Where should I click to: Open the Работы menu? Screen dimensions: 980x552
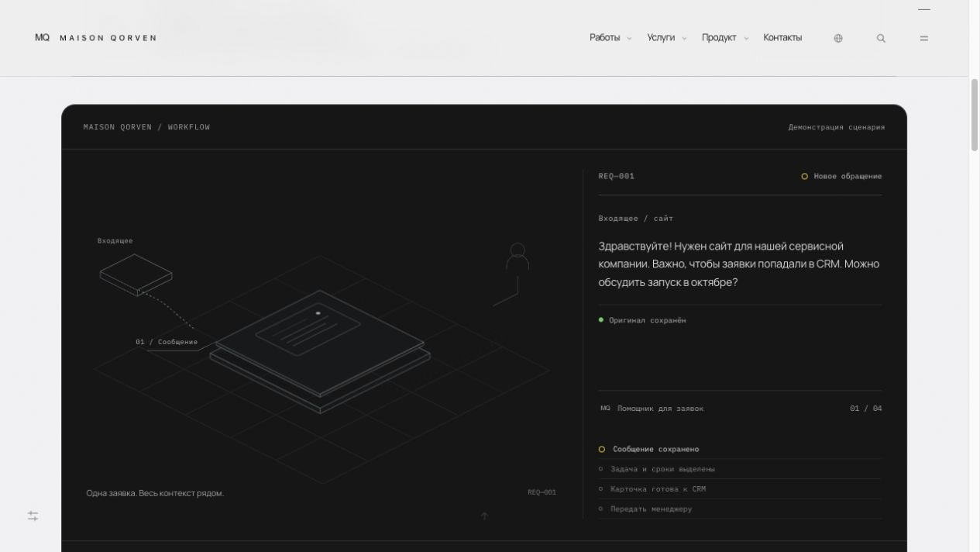pyautogui.click(x=604, y=37)
